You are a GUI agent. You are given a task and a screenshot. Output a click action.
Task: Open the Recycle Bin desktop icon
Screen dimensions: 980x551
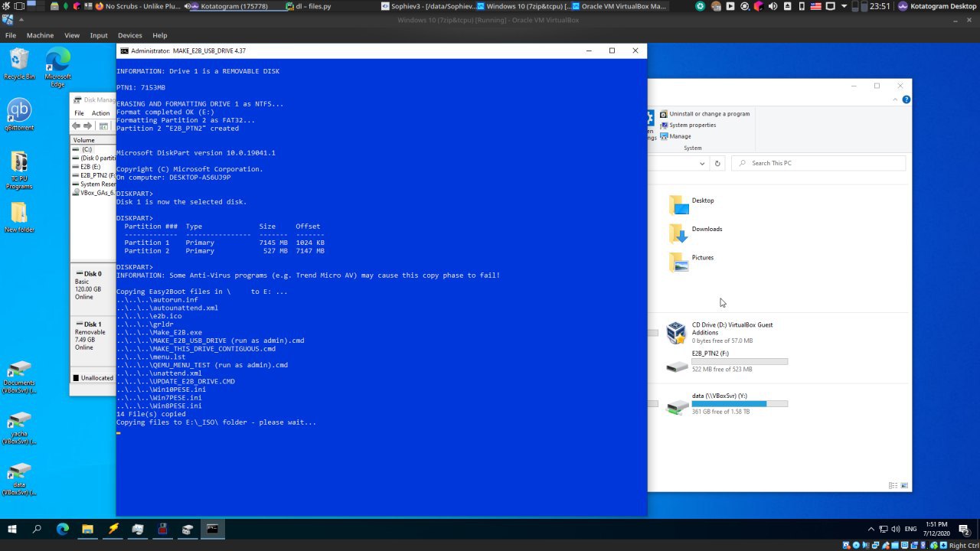click(19, 64)
